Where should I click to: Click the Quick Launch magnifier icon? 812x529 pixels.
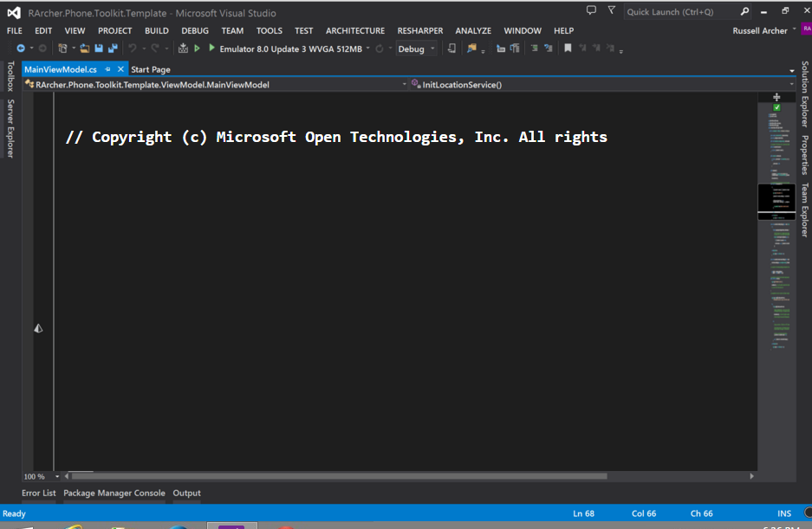pyautogui.click(x=744, y=11)
